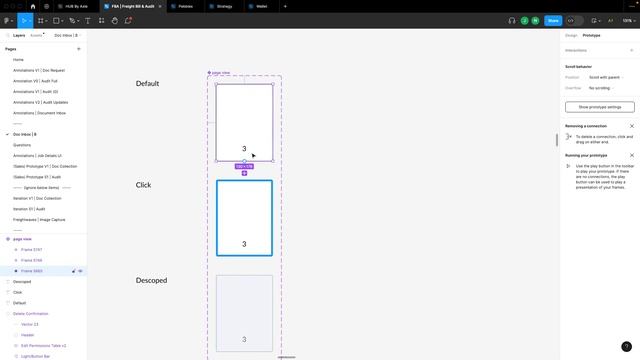Expand the Pen tool options arrow
Viewport: 640px width, 360px height.
(x=78, y=21)
